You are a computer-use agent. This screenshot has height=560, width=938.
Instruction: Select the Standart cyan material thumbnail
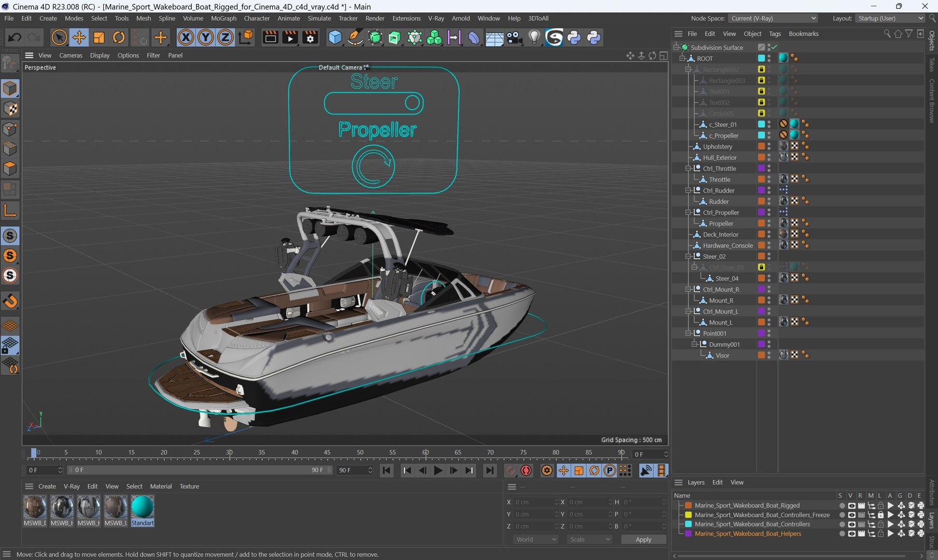(142, 507)
